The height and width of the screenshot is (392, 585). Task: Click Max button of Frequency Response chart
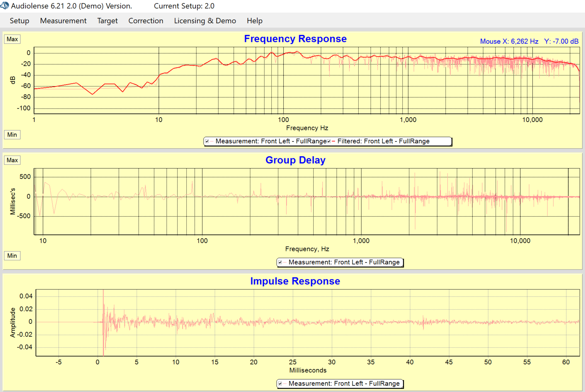[12, 39]
